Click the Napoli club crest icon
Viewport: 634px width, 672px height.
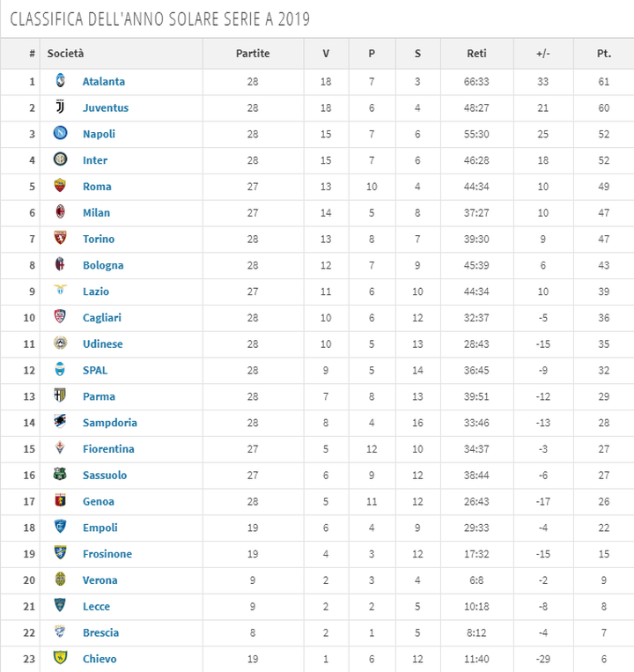(60, 134)
